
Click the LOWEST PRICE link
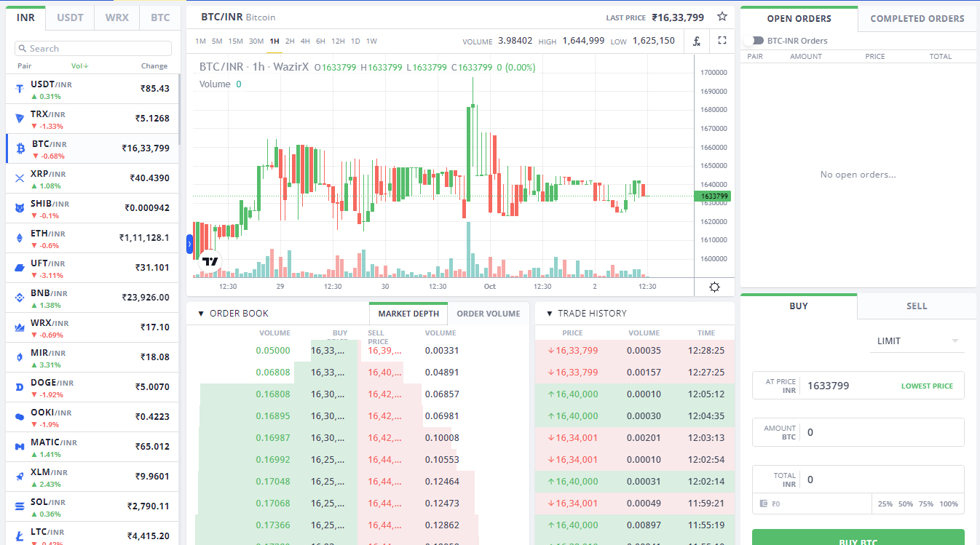pyautogui.click(x=927, y=386)
